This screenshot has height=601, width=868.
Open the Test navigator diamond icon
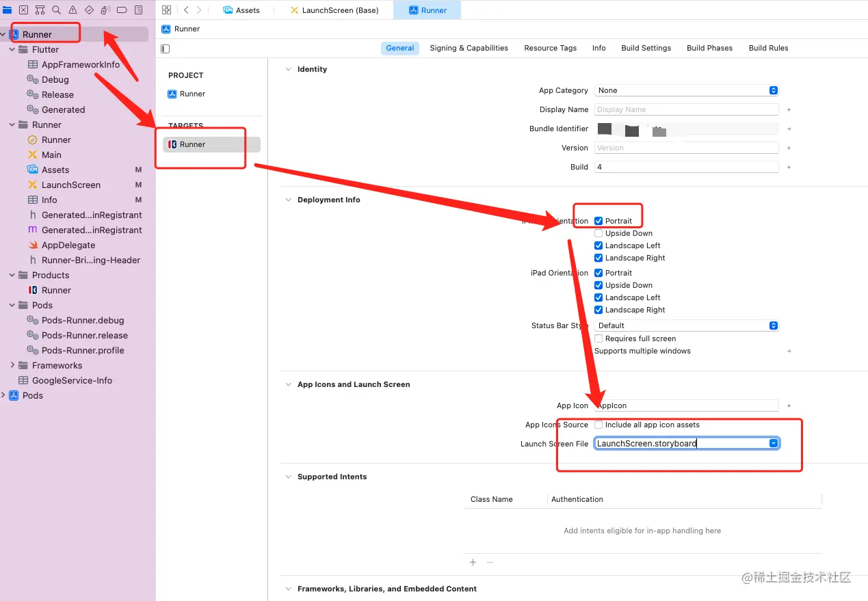89,10
